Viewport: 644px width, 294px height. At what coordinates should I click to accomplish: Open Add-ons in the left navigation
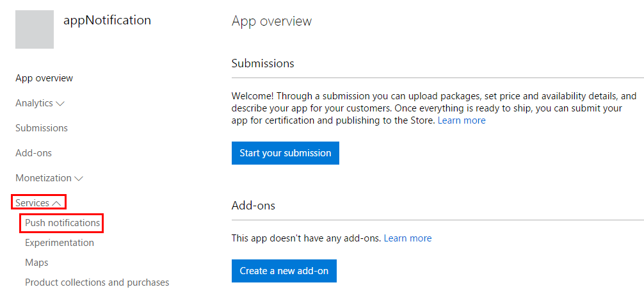click(x=33, y=153)
